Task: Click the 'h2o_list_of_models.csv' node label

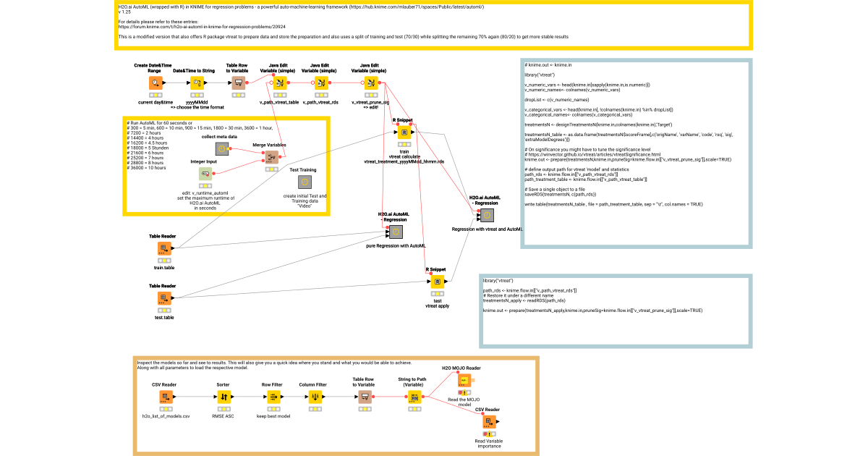Action: point(166,416)
